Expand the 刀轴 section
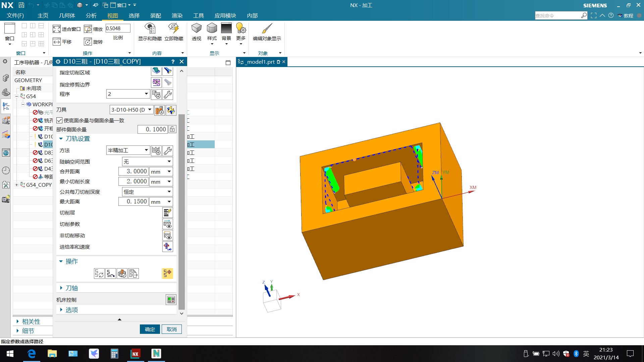Screen dimensions: 644x362 [x=68, y=288]
